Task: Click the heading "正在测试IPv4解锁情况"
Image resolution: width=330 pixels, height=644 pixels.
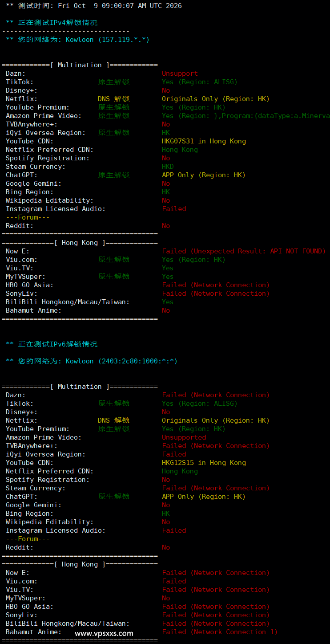Action: coord(58,23)
